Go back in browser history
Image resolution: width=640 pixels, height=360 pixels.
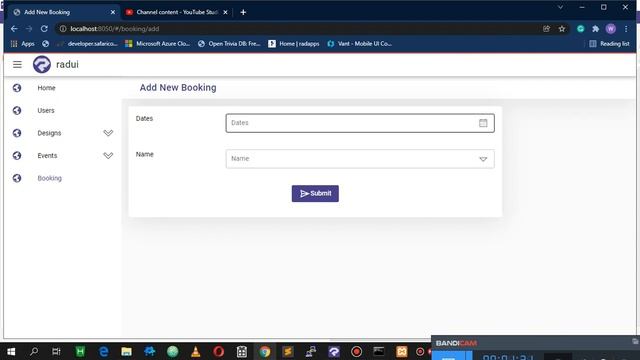pos(14,29)
